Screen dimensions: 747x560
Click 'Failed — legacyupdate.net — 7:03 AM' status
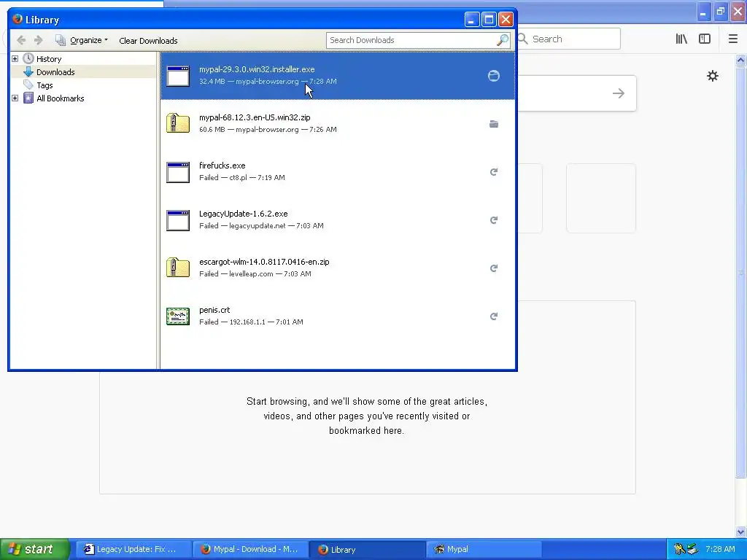tap(261, 226)
